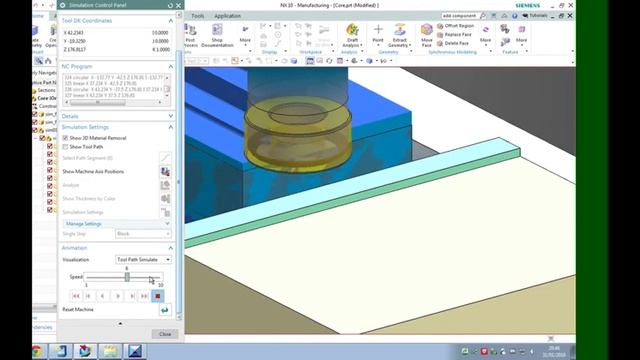Open the Application ribbon tab
The height and width of the screenshot is (360, 640).
[x=227, y=16]
